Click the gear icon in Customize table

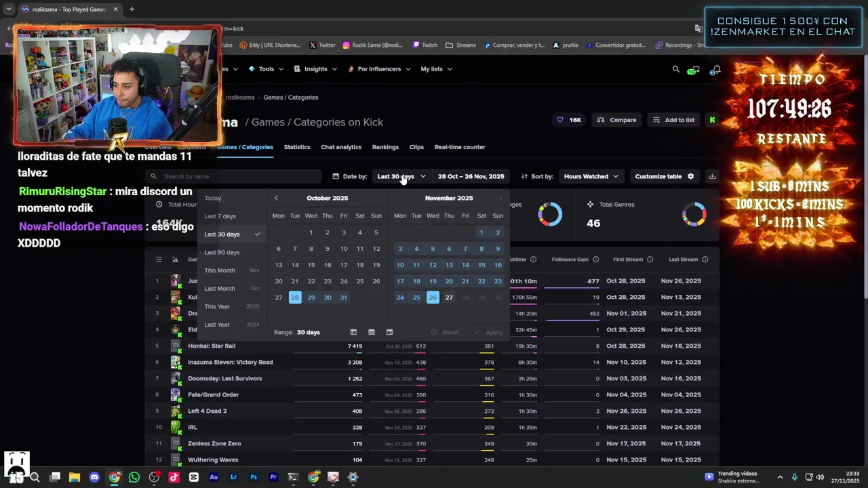pyautogui.click(x=690, y=176)
